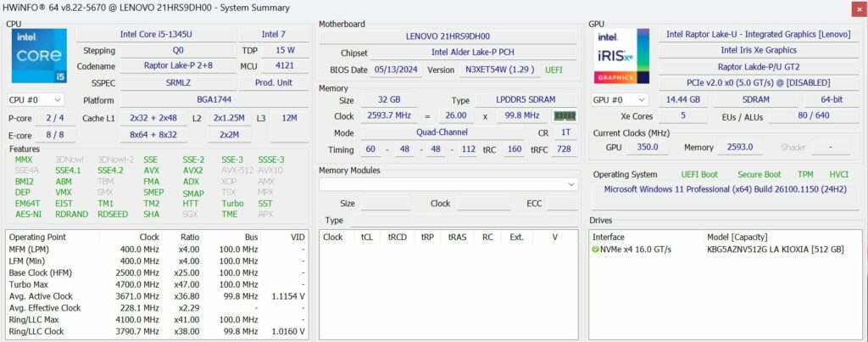This screenshot has width=868, height=342.
Task: Click the UEFI Boot indicator
Action: [699, 175]
